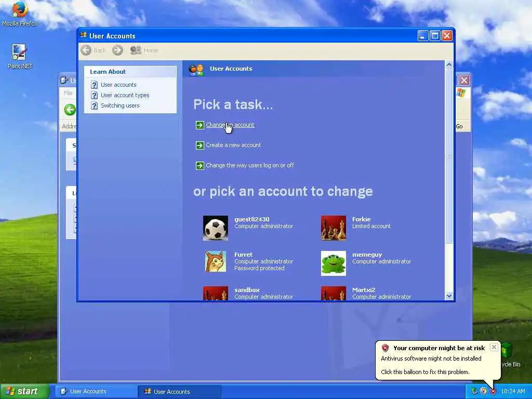Click Windows flag logo in background window
This screenshot has height=399, width=532.
point(461,92)
